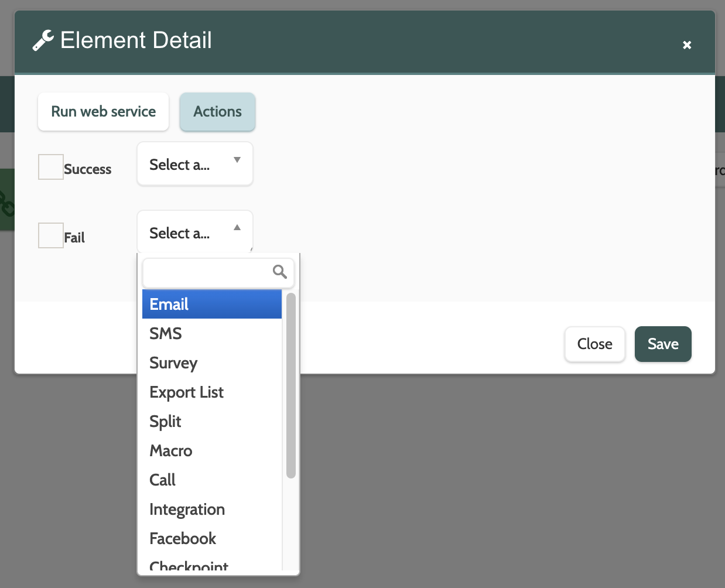725x588 pixels.
Task: Click the wrench icon in the header
Action: click(43, 40)
